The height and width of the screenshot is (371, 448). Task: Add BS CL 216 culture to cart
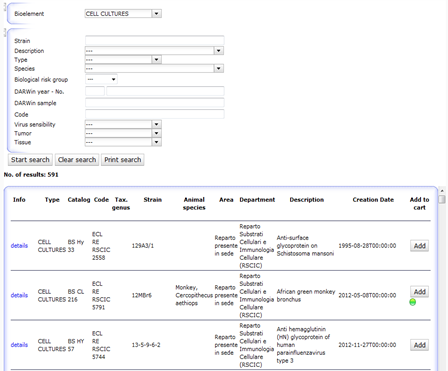pyautogui.click(x=419, y=292)
